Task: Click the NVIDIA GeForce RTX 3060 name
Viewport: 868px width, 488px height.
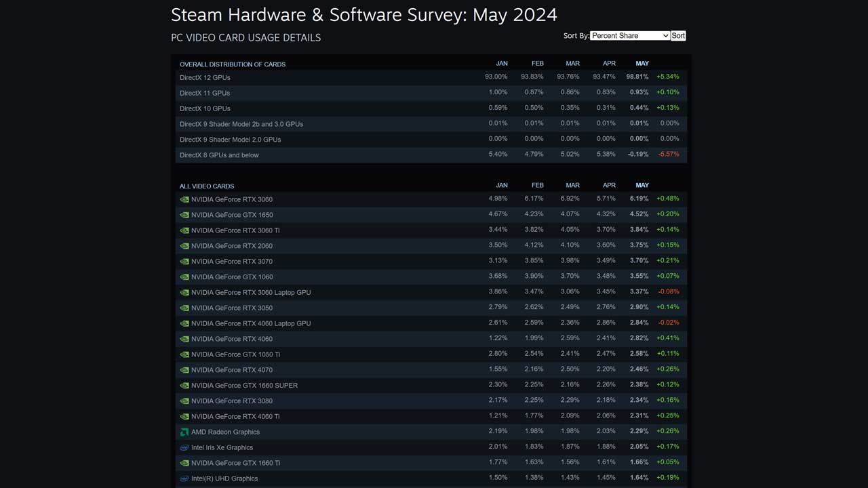Action: pyautogui.click(x=232, y=199)
